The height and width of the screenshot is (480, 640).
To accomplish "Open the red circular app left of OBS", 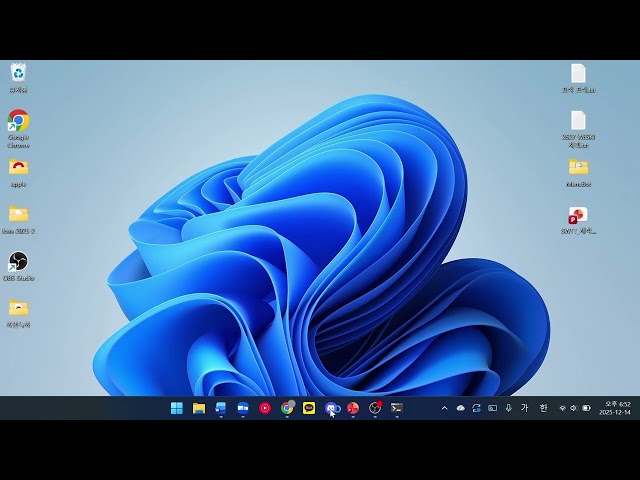I will tap(353, 408).
